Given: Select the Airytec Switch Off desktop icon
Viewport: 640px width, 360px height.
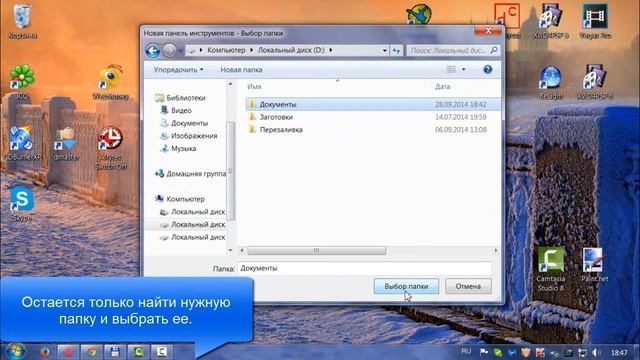Looking at the screenshot, I should [x=110, y=148].
